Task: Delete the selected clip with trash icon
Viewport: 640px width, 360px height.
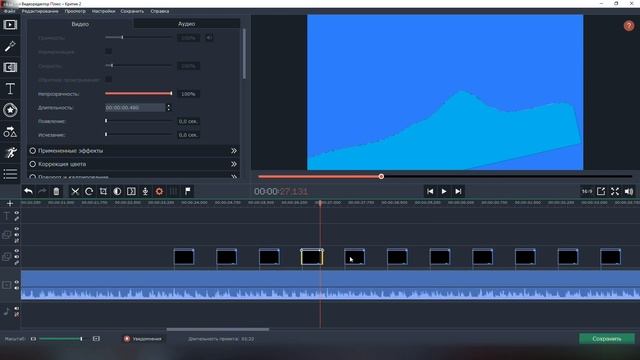Action: pos(56,191)
